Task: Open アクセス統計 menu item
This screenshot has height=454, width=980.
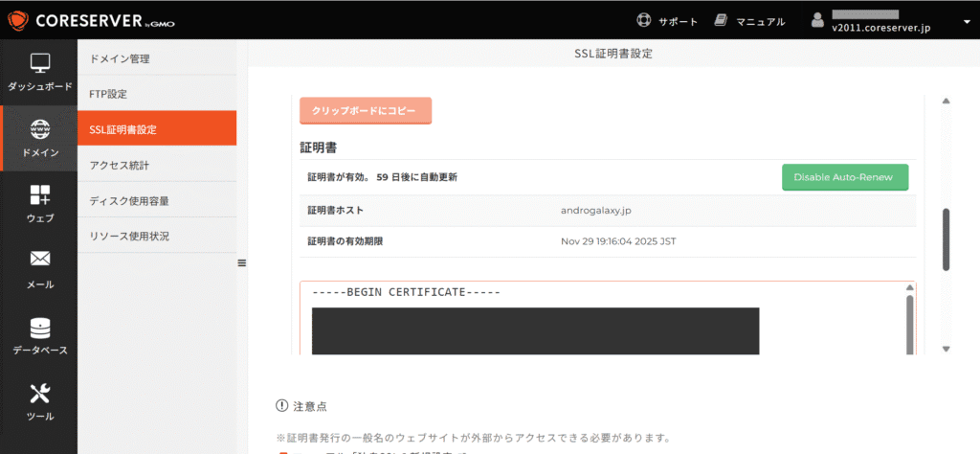Action: point(157,165)
